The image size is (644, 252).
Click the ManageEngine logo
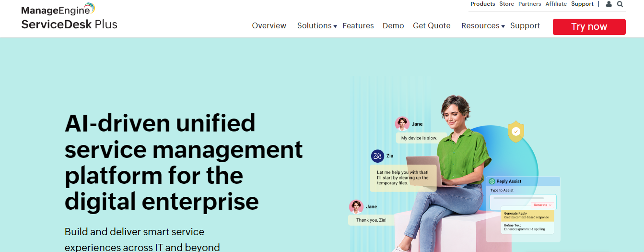coord(58,9)
